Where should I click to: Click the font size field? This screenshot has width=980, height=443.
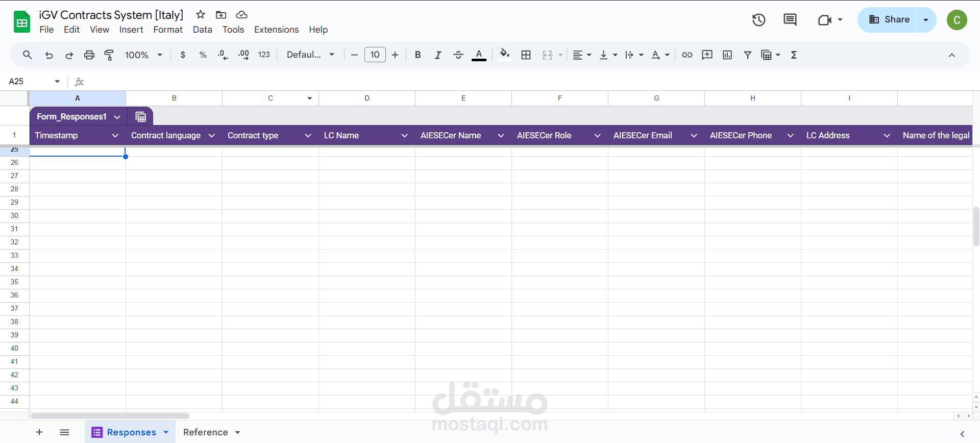click(375, 55)
